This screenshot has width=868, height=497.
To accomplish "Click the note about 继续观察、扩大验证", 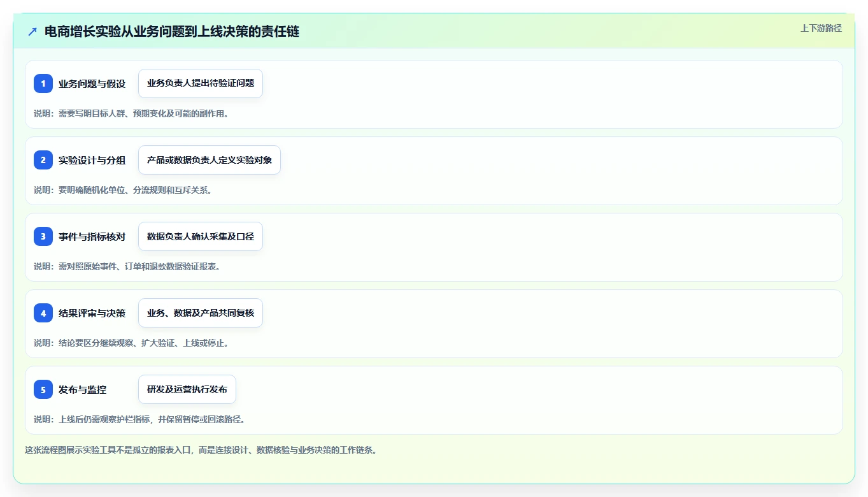I will (x=131, y=343).
